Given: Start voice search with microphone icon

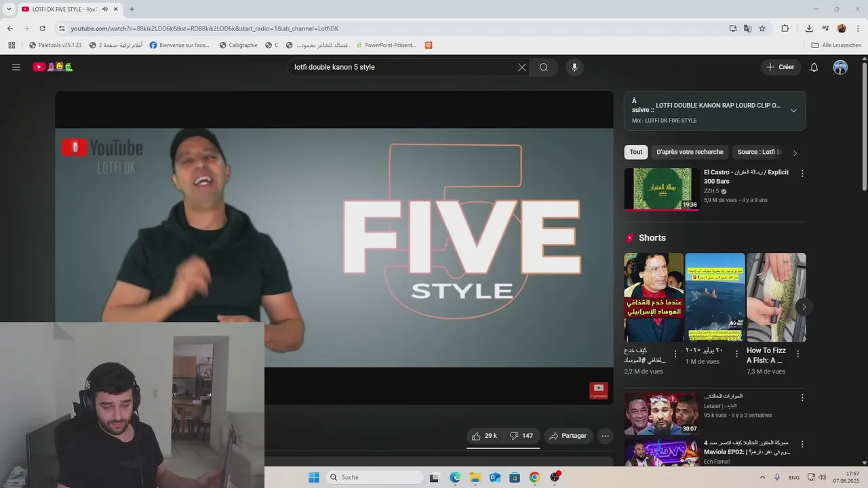Looking at the screenshot, I should point(574,67).
